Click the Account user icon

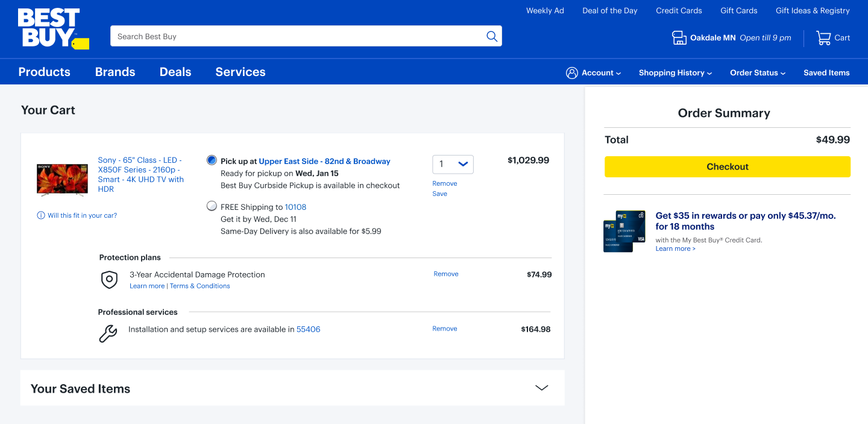tap(571, 73)
